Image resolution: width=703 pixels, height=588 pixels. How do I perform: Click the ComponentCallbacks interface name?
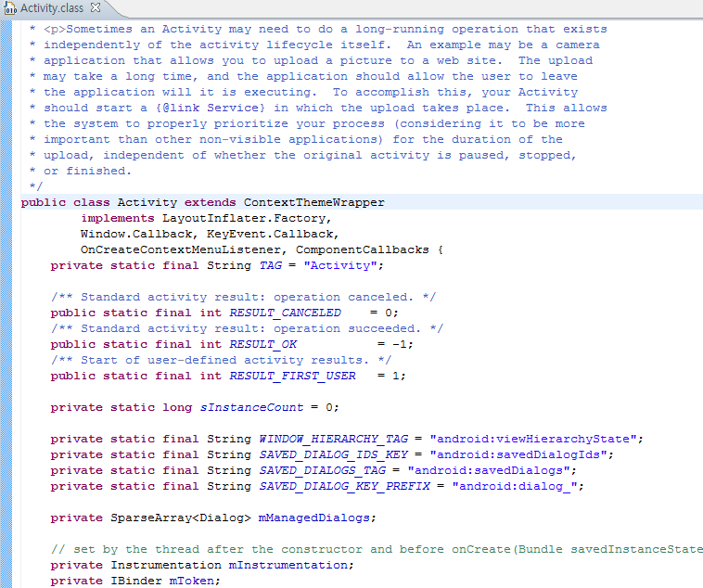point(363,249)
